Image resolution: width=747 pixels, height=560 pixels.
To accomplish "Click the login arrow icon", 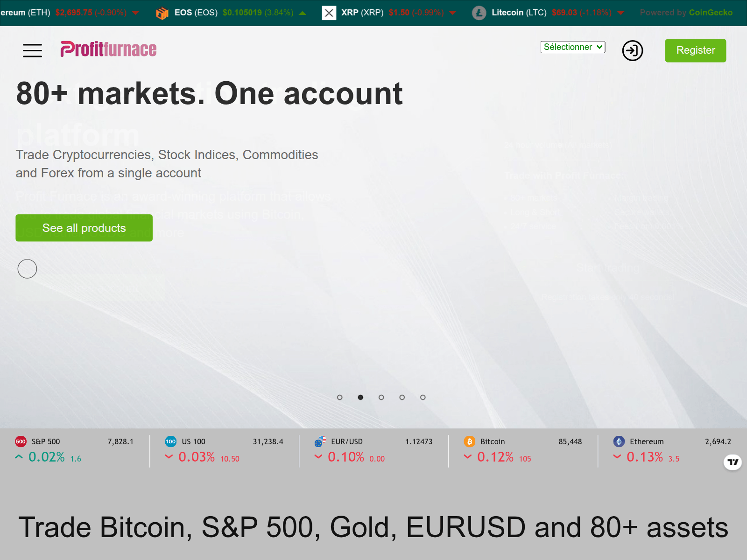I will pyautogui.click(x=633, y=50).
